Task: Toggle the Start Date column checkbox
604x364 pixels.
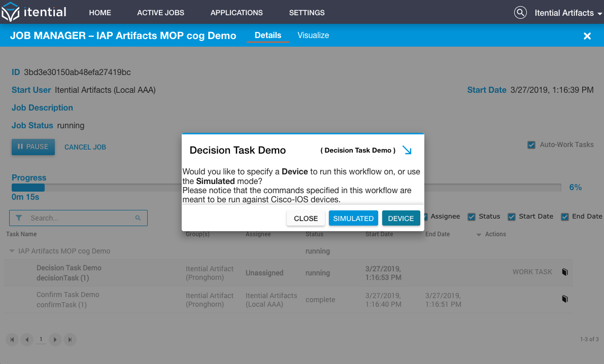Action: coord(511,216)
